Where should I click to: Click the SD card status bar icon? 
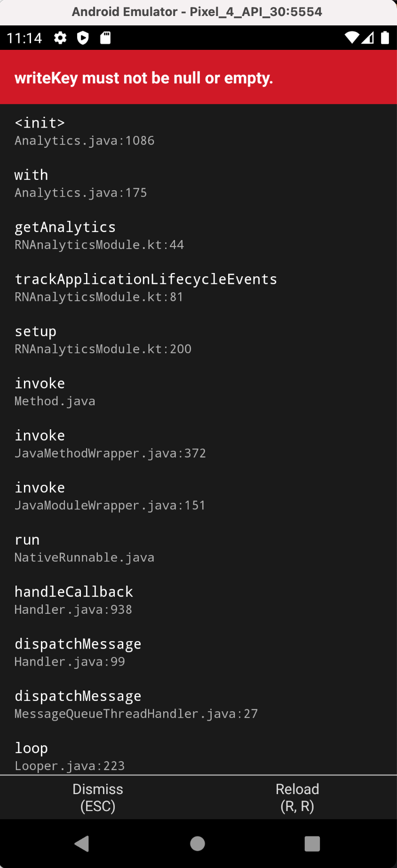click(x=105, y=38)
